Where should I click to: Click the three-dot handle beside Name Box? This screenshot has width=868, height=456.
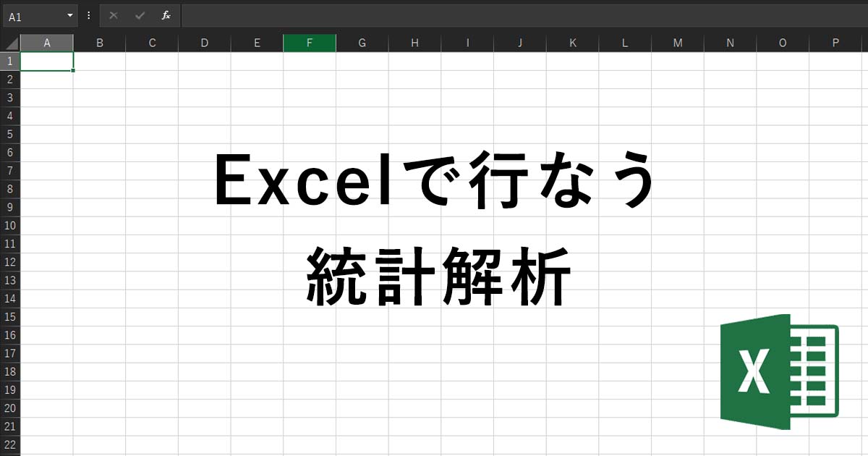(88, 15)
